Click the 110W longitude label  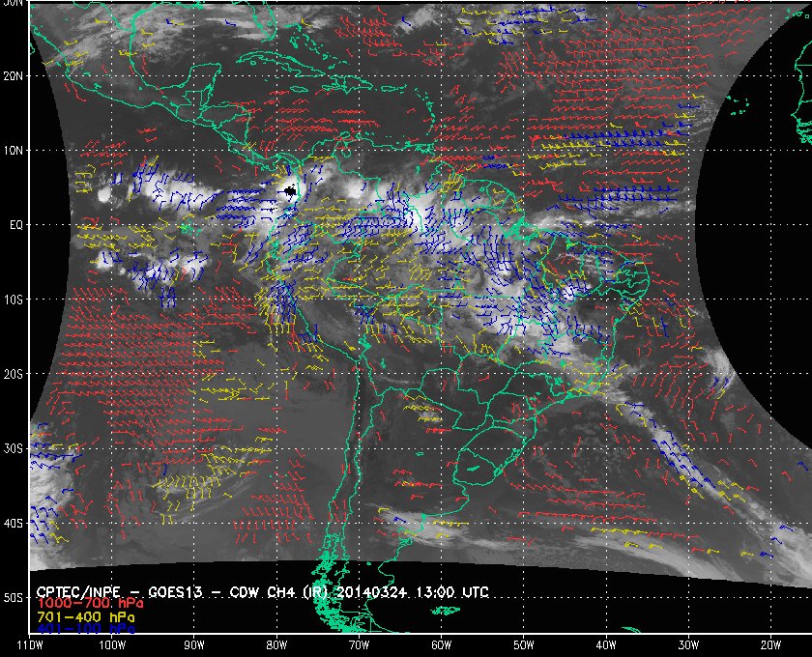tap(29, 644)
